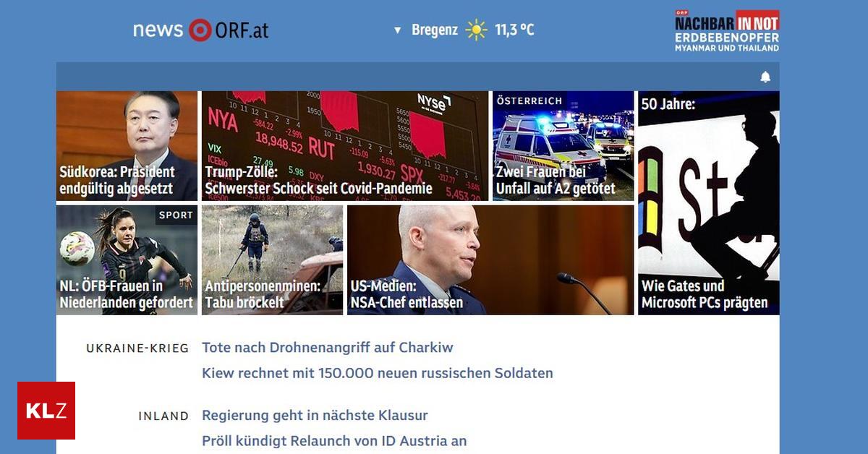The image size is (868, 454).
Task: Select the Ukraine-Krieg section label
Action: pyautogui.click(x=137, y=348)
